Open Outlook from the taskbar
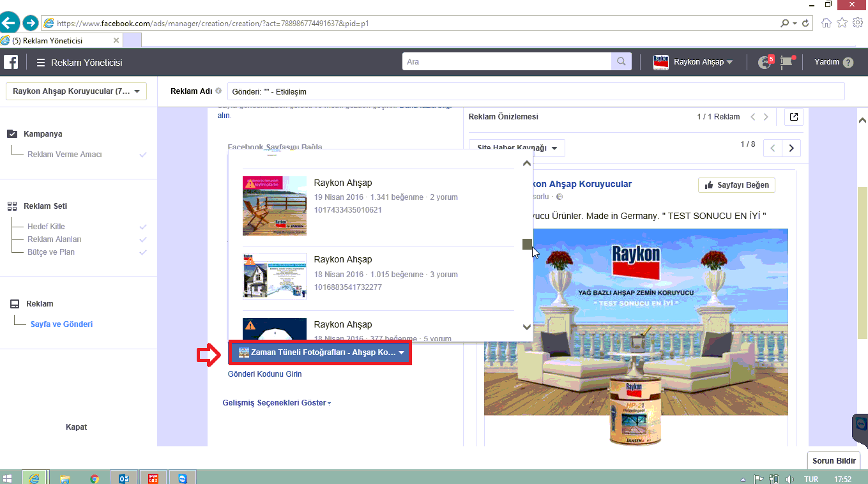 pyautogui.click(x=124, y=478)
